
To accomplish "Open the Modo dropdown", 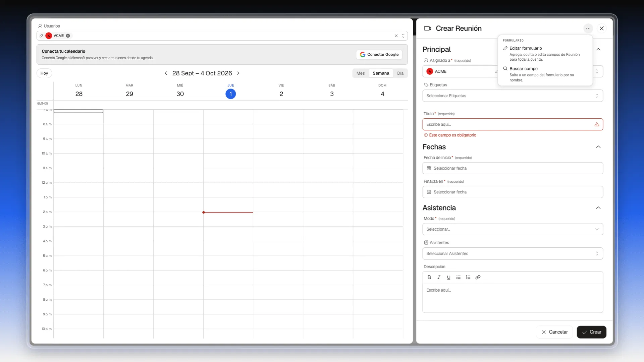I will (513, 229).
